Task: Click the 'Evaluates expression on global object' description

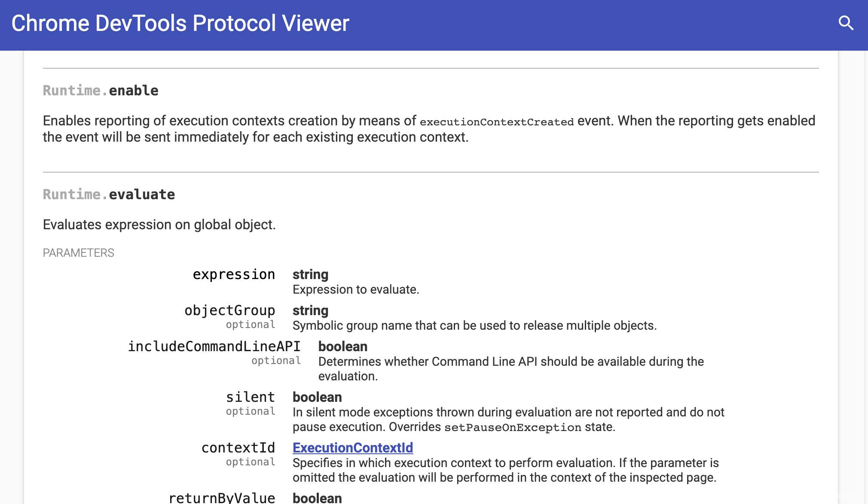Action: (159, 225)
